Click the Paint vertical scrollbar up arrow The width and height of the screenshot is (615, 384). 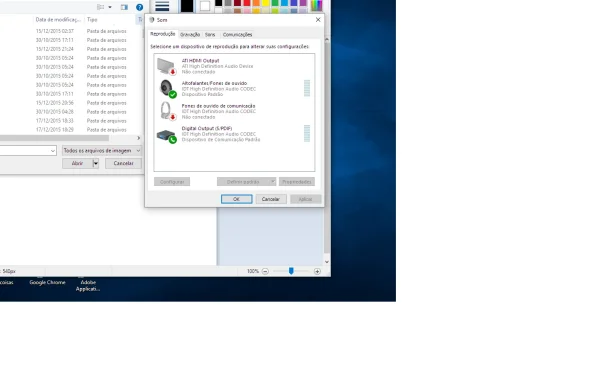[x=327, y=40]
